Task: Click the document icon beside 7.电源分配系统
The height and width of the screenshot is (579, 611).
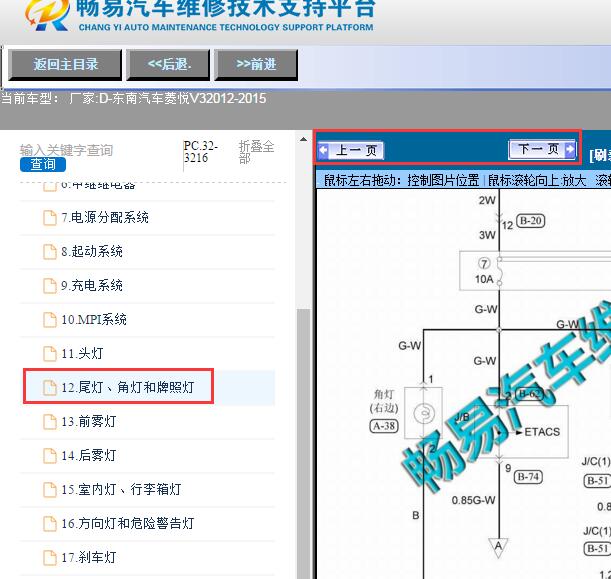Action: 49,217
